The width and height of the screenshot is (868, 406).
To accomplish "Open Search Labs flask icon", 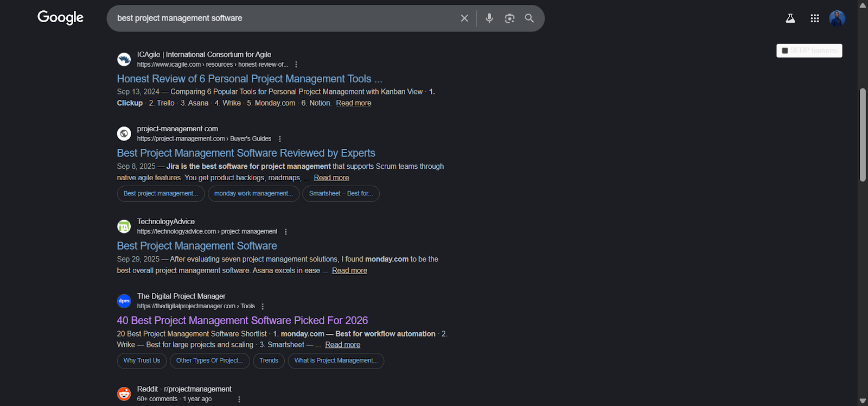I will (790, 18).
